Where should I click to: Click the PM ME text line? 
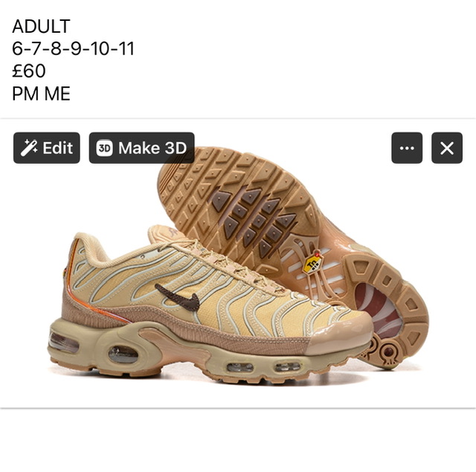(42, 93)
